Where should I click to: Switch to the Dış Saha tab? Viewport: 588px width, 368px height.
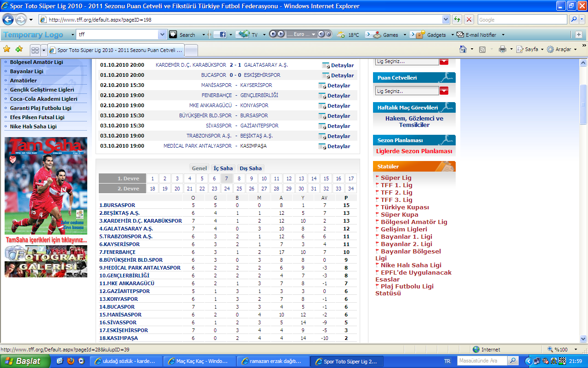[x=251, y=168]
